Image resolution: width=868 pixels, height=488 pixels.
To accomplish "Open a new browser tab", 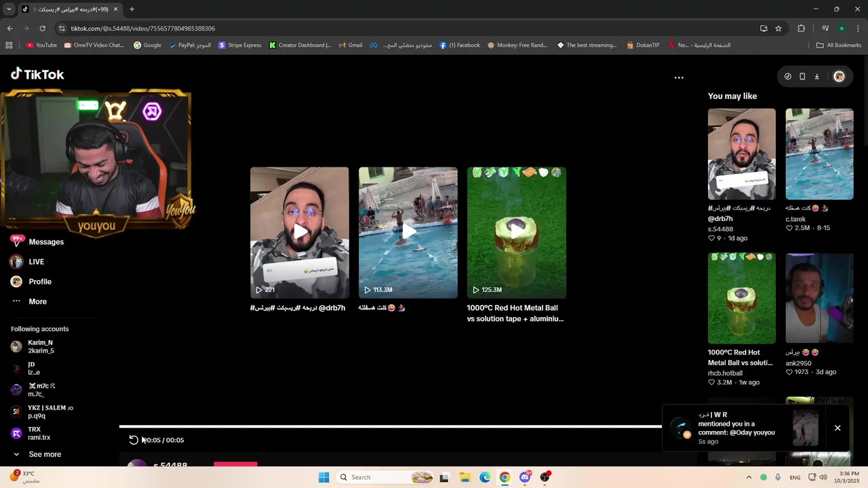I will [x=132, y=9].
